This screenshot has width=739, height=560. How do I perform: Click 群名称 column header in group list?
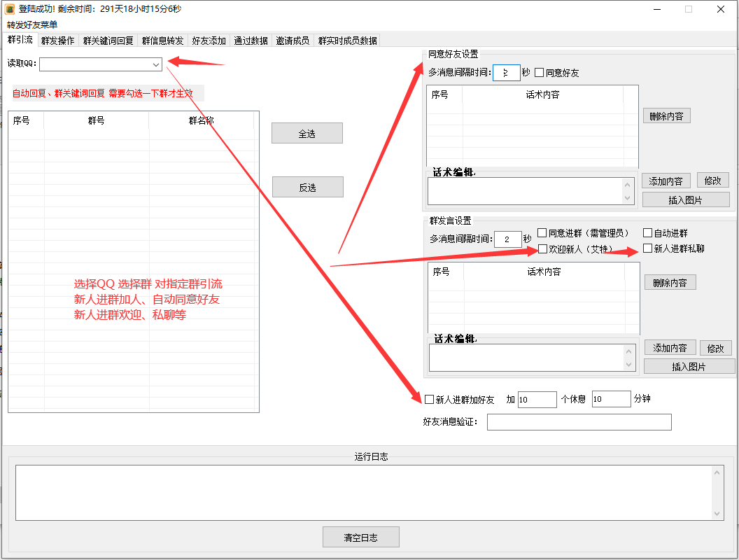202,120
